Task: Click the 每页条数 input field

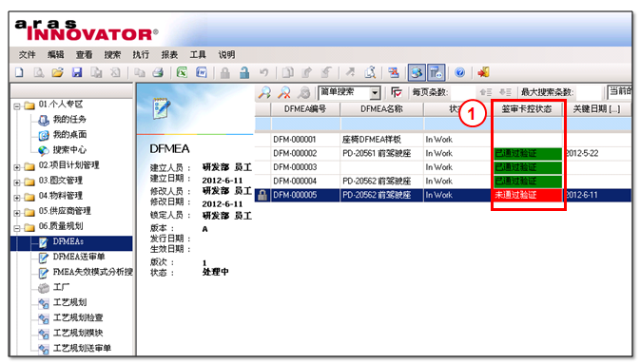Action: coord(462,92)
